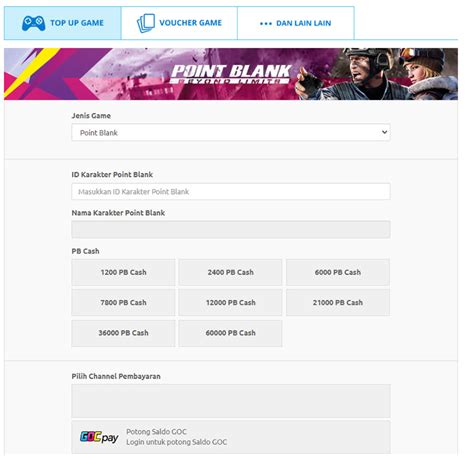Open the TOP UP GAME tab
Viewport: 474px width, 456px height.
[x=63, y=23]
